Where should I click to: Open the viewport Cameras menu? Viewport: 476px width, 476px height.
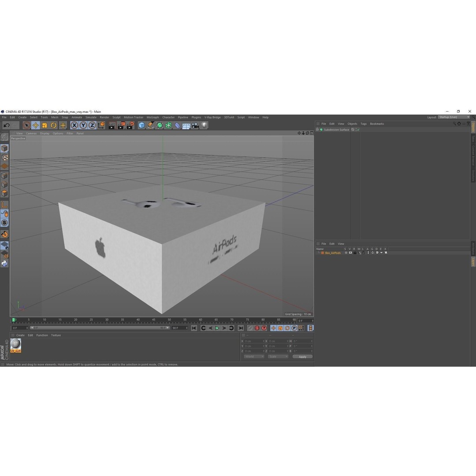31,134
